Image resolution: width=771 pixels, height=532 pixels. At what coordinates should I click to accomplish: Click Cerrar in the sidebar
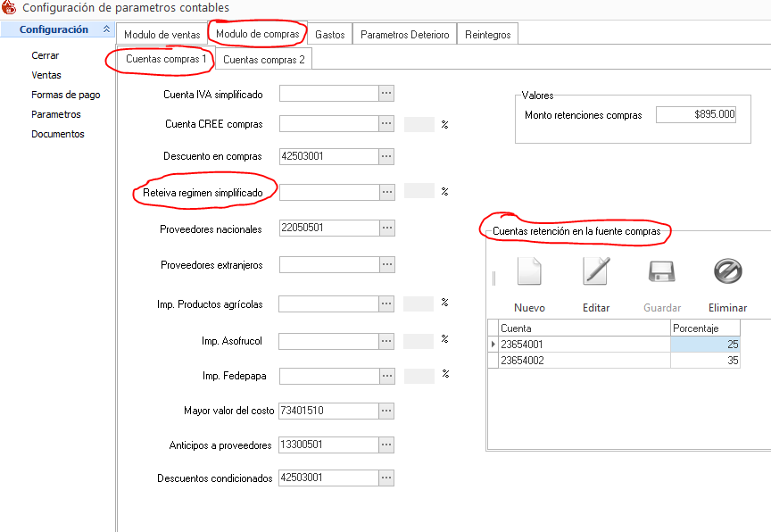46,55
